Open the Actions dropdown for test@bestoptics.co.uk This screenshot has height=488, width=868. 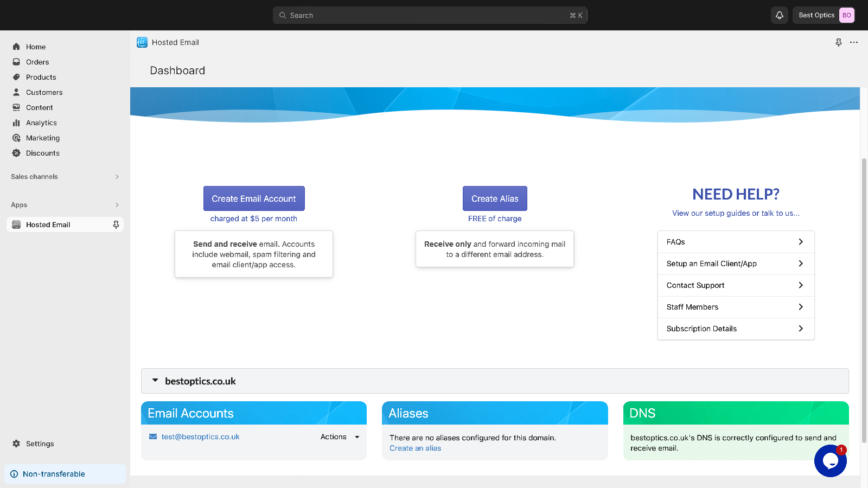pyautogui.click(x=339, y=436)
